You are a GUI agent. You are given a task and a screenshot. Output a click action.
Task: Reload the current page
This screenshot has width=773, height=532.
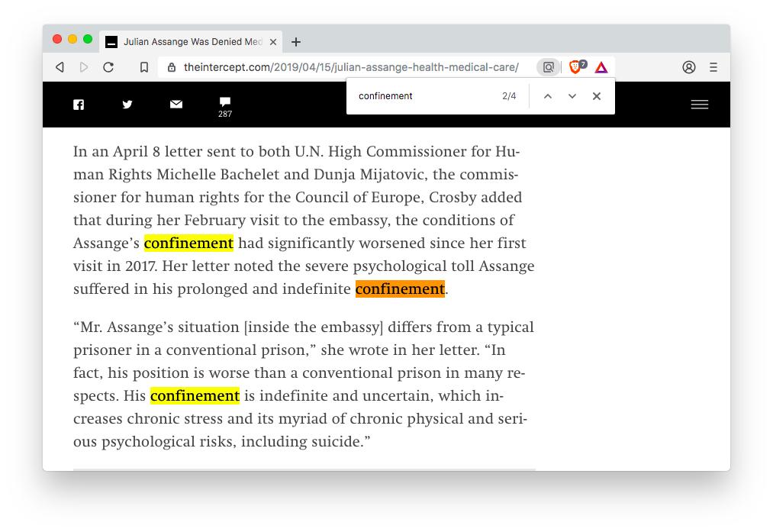tap(108, 67)
